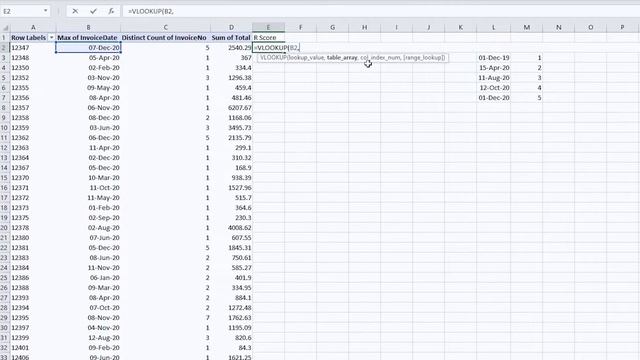Select the date cell 07-Dec-20 in row 2

[88, 48]
